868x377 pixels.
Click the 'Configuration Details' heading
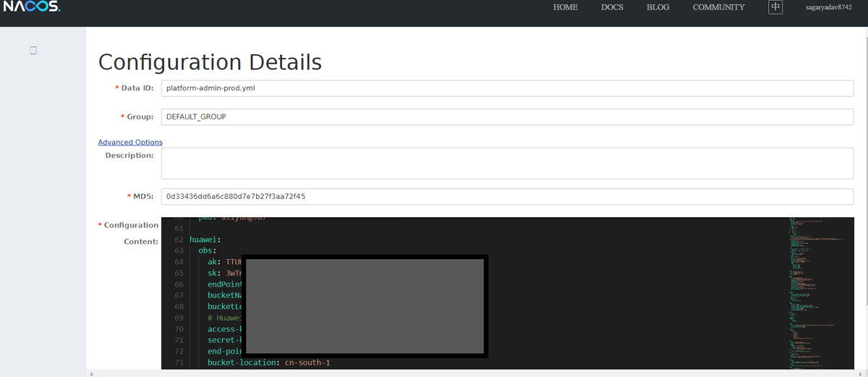click(210, 62)
